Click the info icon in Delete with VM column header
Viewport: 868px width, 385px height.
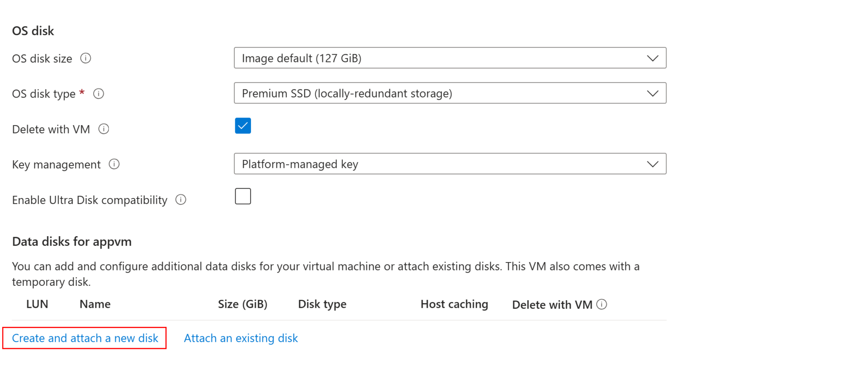(x=602, y=304)
